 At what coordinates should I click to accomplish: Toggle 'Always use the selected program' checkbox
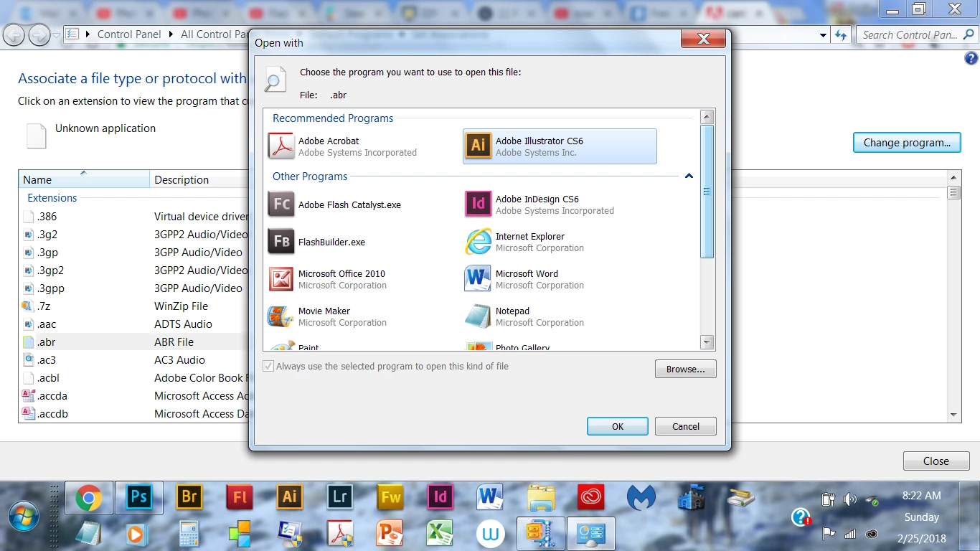268,366
